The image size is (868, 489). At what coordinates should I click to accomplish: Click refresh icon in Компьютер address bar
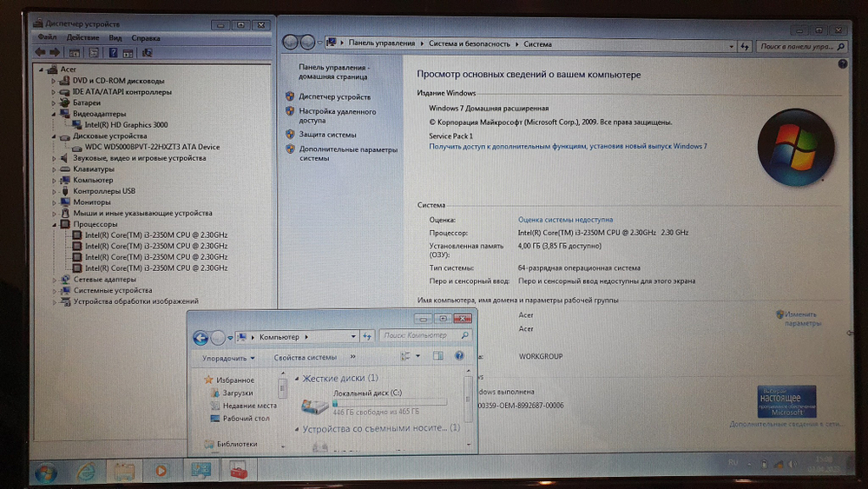(367, 336)
